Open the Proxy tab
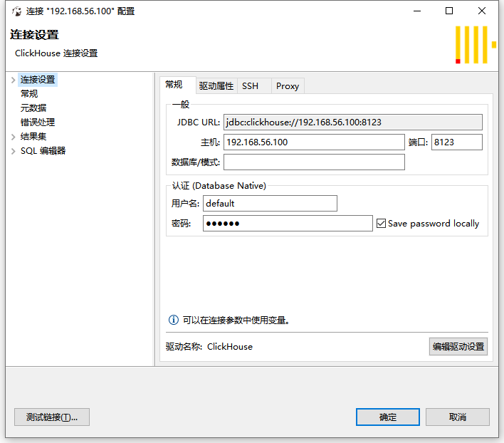504x443 pixels. click(x=288, y=86)
